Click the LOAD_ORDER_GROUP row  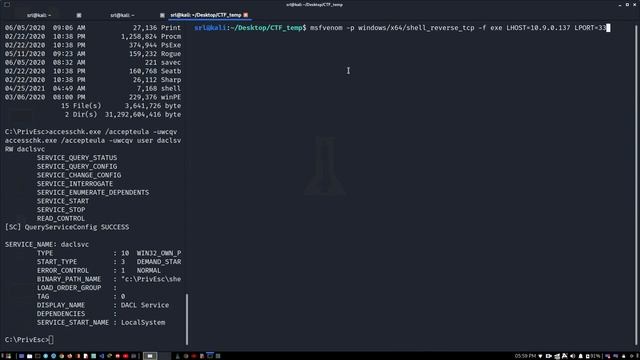(77, 288)
